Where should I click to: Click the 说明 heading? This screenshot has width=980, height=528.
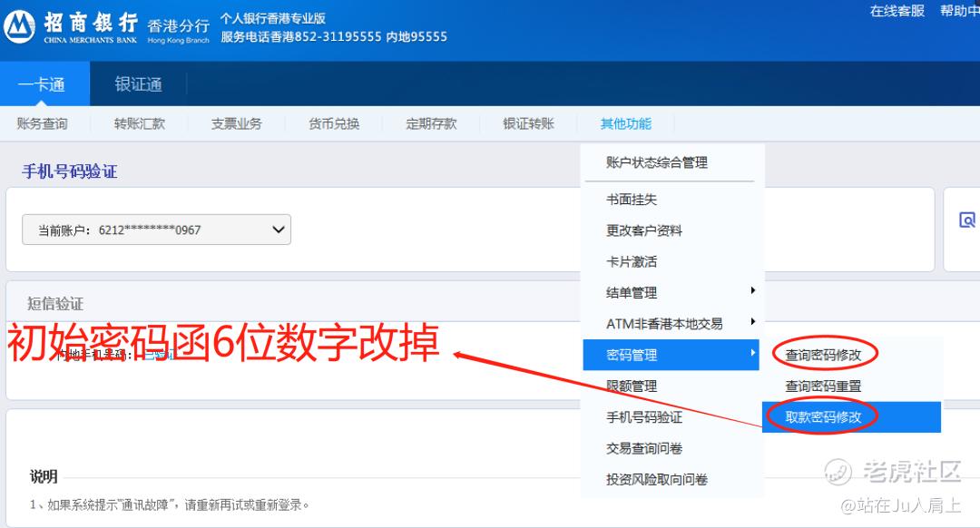tap(44, 477)
